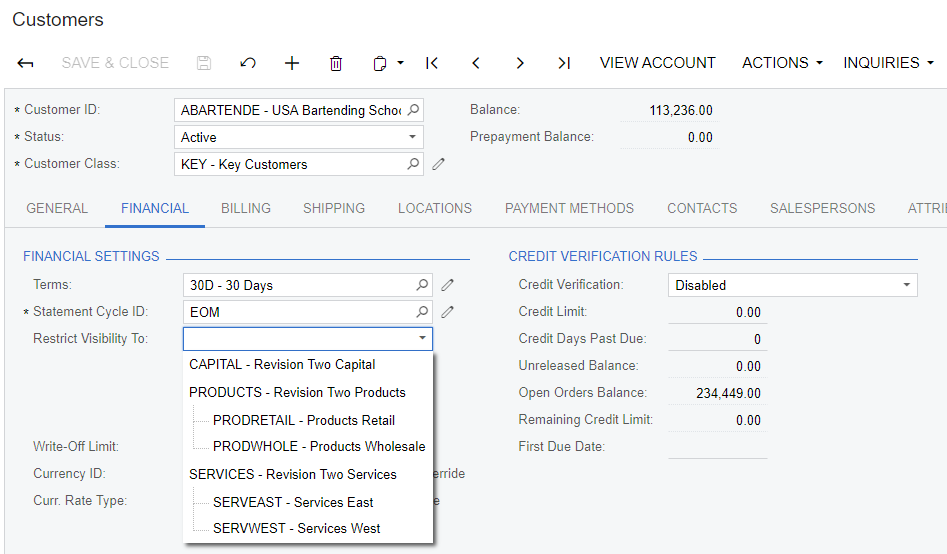Go to first record icon
947x554 pixels.
(x=432, y=63)
